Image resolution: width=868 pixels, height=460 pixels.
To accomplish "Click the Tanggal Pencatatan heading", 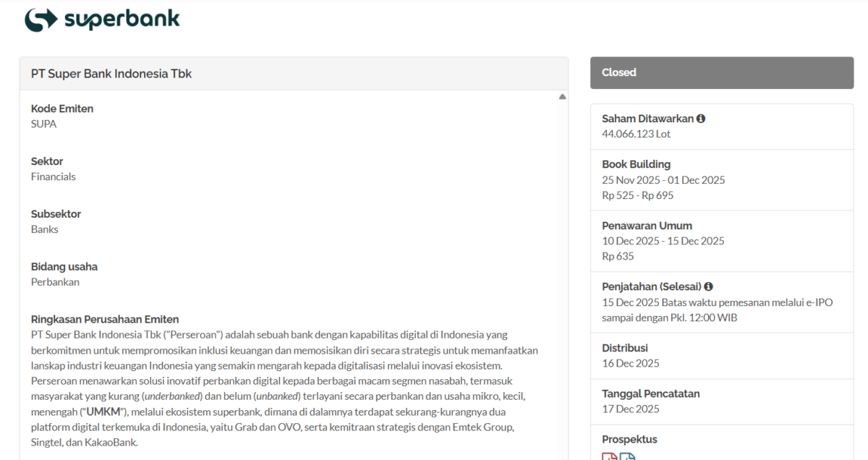I will [x=650, y=393].
